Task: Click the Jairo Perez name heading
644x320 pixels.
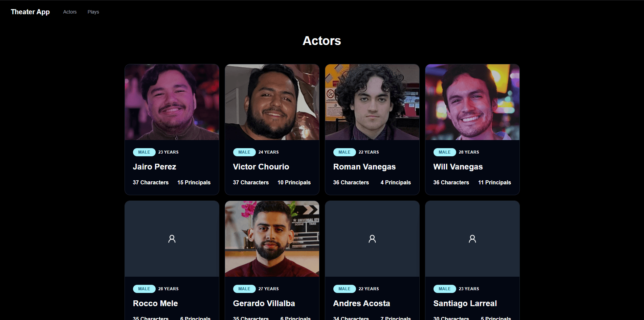Action: point(155,167)
